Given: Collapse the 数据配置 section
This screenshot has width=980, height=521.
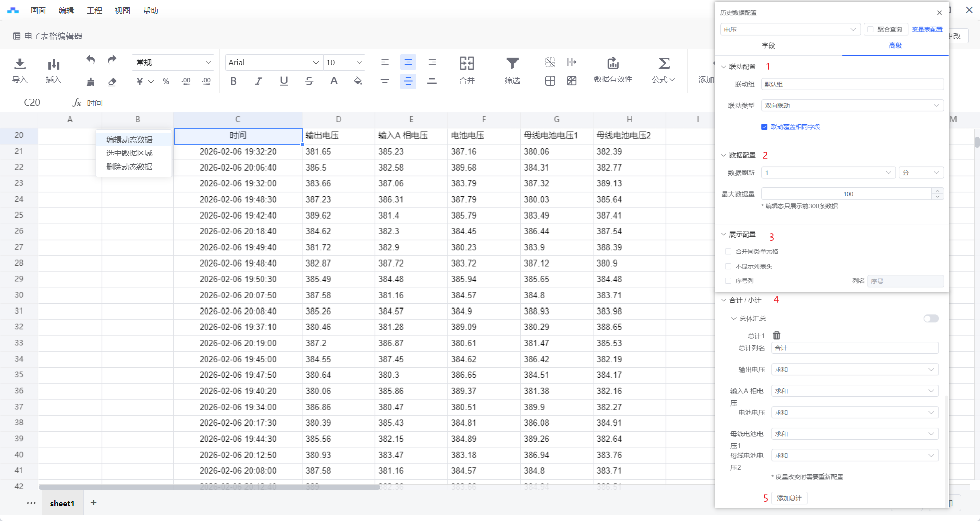Looking at the screenshot, I should [724, 155].
